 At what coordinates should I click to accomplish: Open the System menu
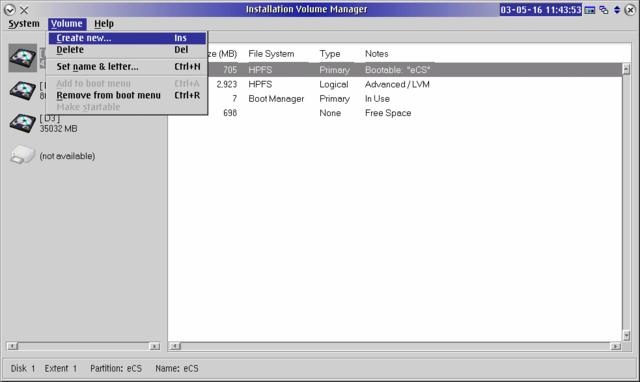(x=24, y=24)
